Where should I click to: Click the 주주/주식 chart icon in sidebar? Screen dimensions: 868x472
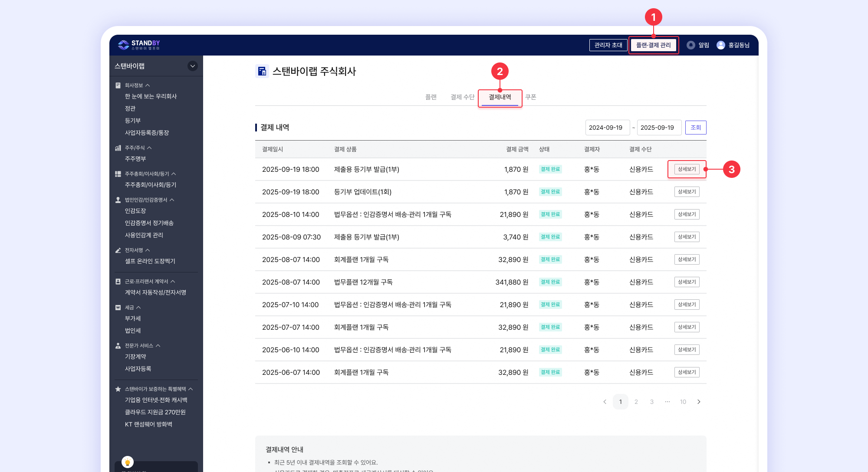(118, 148)
